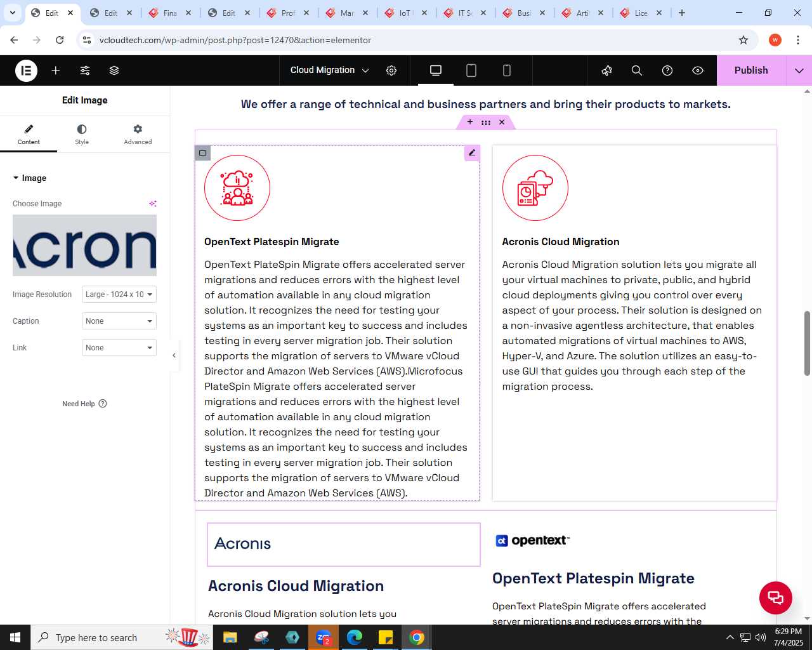This screenshot has width=812, height=650.
Task: Switch to the Content tab
Action: click(29, 135)
